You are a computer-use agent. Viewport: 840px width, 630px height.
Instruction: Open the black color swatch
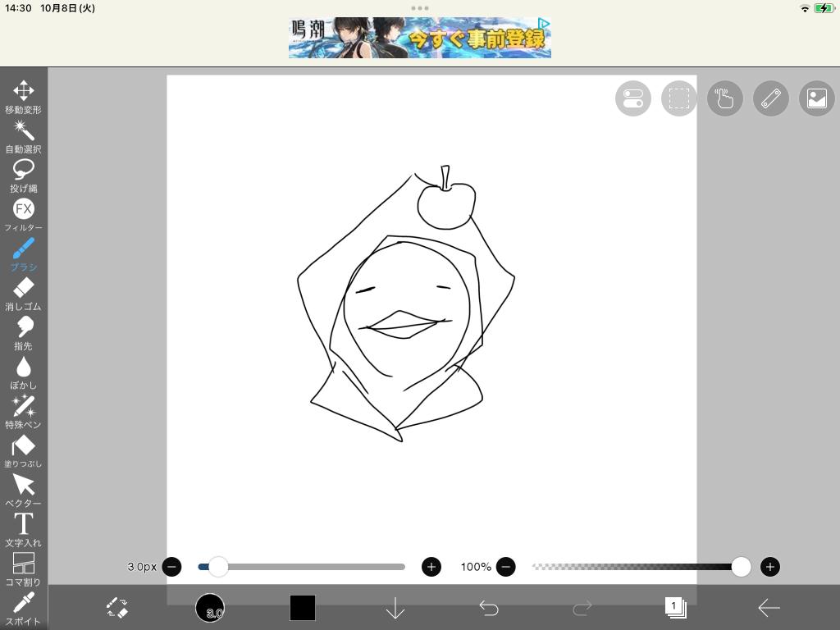[x=302, y=608]
